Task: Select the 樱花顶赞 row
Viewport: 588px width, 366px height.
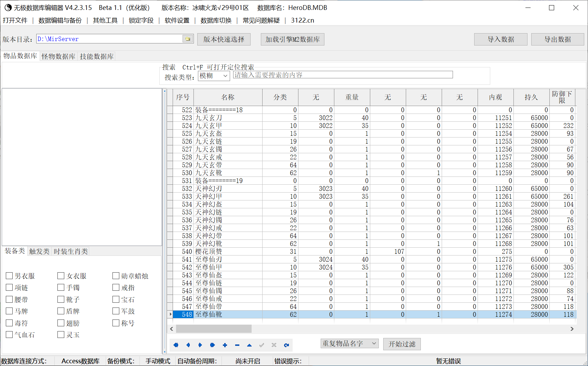Action: 371,251
